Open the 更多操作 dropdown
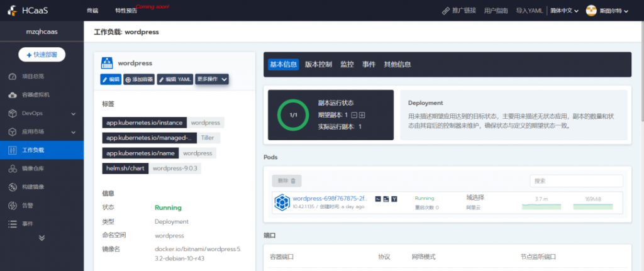The height and width of the screenshot is (271, 644). (212, 79)
